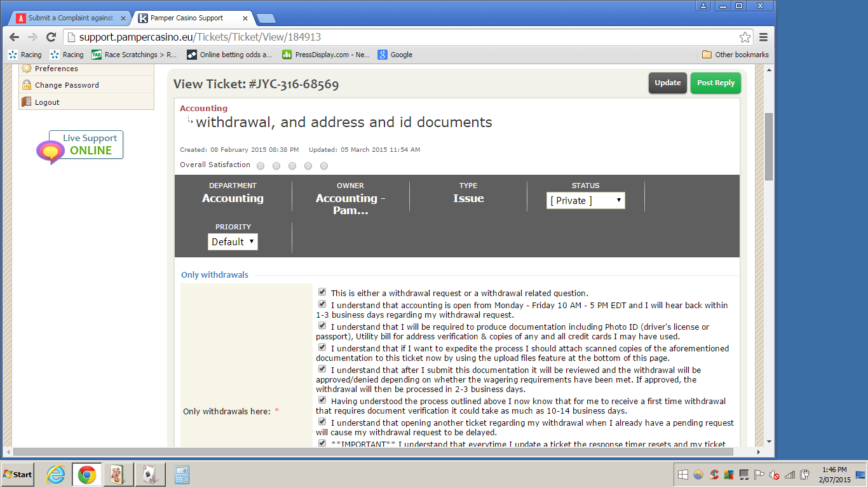868x488 pixels.
Task: Open the Priority dropdown showing Default
Action: [233, 241]
